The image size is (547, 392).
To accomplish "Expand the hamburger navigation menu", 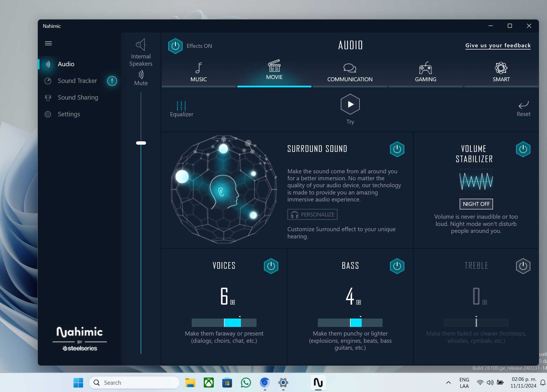I will pos(48,43).
